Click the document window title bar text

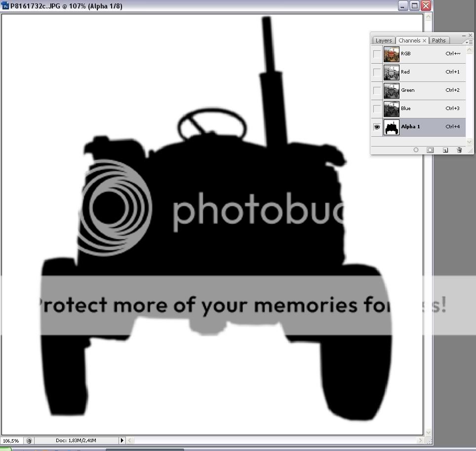pos(66,6)
